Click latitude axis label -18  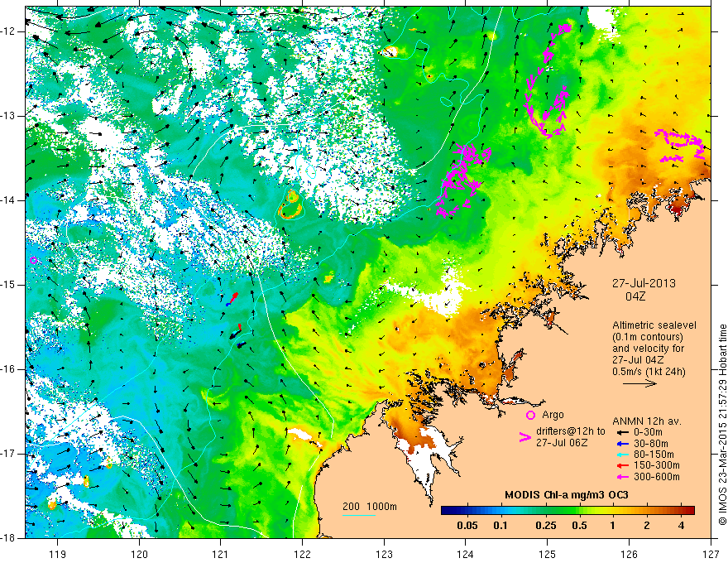(x=9, y=538)
